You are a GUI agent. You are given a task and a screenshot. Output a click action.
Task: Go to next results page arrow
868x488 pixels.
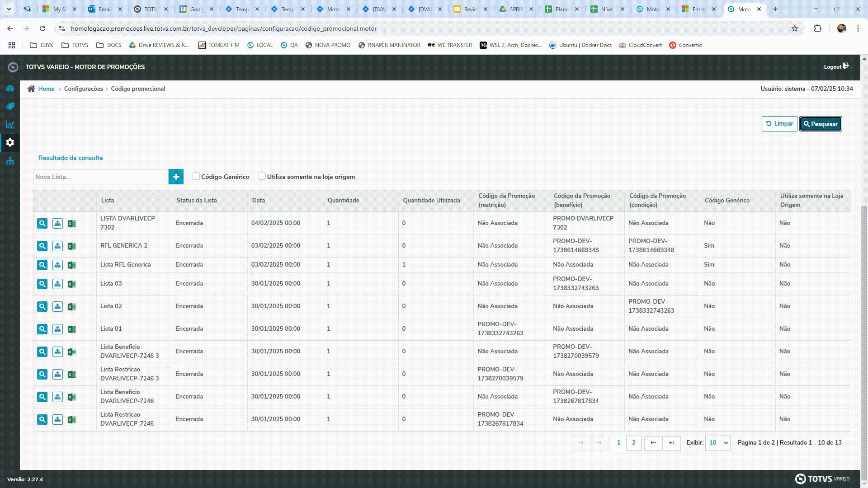(x=653, y=443)
